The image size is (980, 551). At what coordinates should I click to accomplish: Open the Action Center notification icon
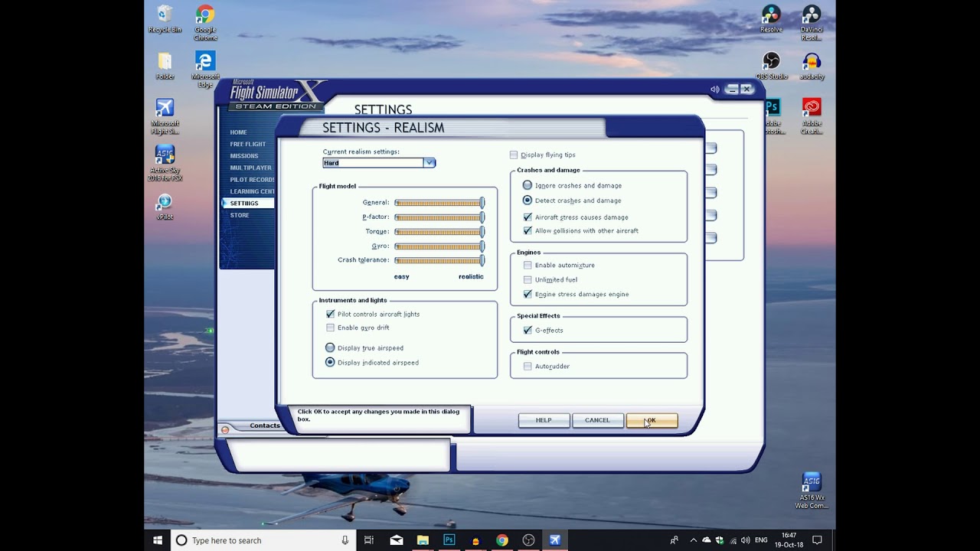click(817, 540)
